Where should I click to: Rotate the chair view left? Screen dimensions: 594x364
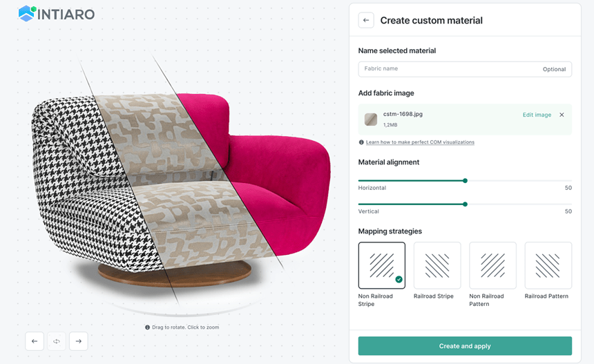[35, 341]
